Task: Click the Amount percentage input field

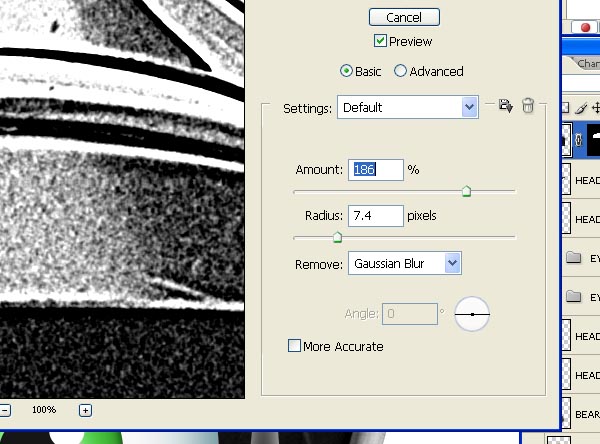Action: tap(376, 170)
